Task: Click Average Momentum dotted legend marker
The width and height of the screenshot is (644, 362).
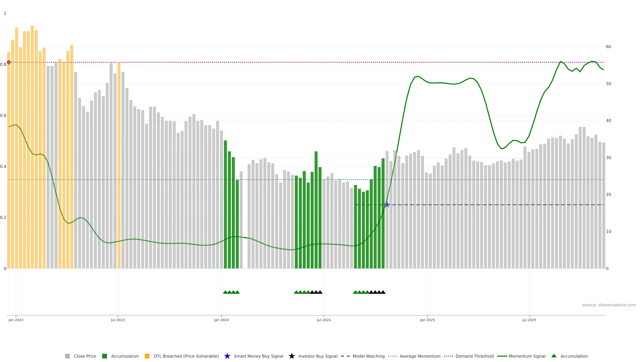Action: coord(392,356)
